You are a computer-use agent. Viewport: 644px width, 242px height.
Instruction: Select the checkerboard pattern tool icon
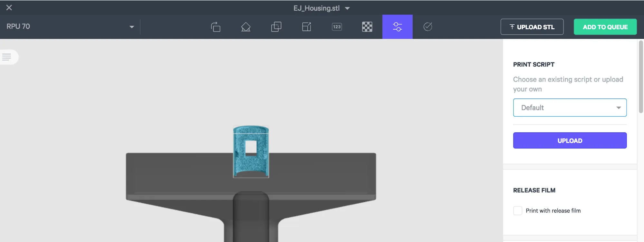pos(367,27)
